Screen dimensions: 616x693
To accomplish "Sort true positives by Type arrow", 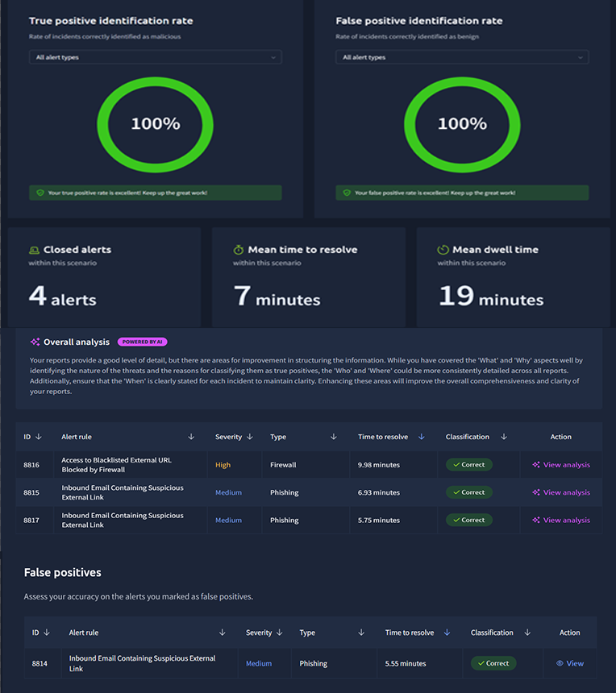I will tap(334, 437).
